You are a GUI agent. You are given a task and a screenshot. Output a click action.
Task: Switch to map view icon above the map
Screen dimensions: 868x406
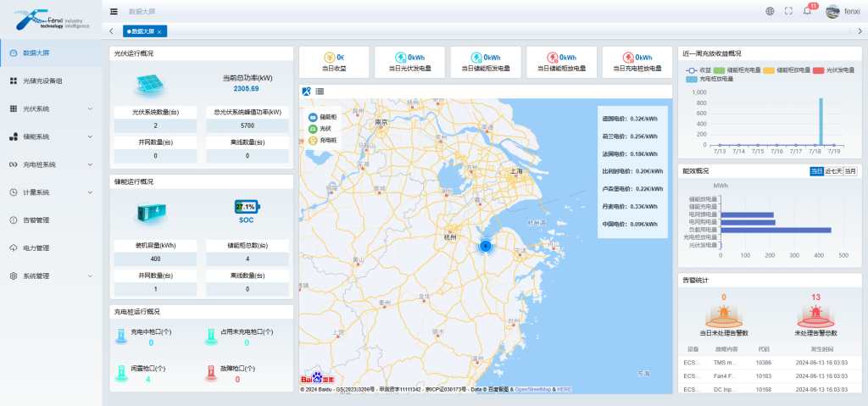tap(307, 91)
